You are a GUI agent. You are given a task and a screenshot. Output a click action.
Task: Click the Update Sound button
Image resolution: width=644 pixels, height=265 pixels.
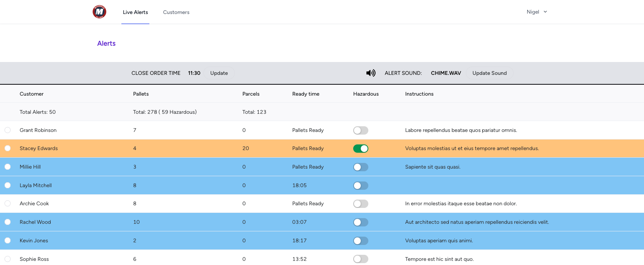point(489,73)
